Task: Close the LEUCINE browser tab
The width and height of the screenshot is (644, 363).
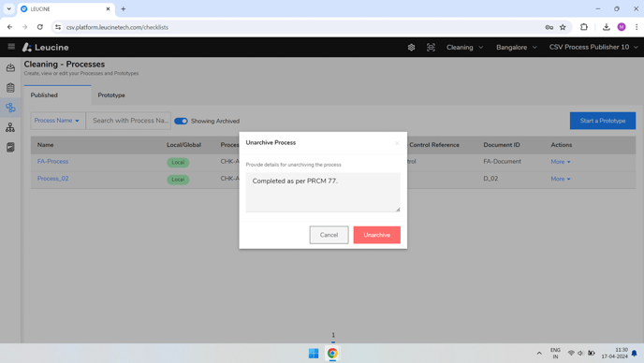Action: (108, 8)
